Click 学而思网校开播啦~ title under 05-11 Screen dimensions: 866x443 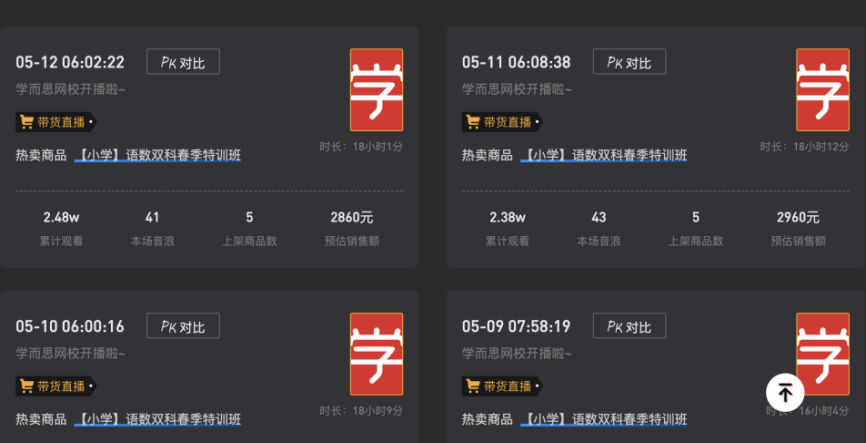517,89
